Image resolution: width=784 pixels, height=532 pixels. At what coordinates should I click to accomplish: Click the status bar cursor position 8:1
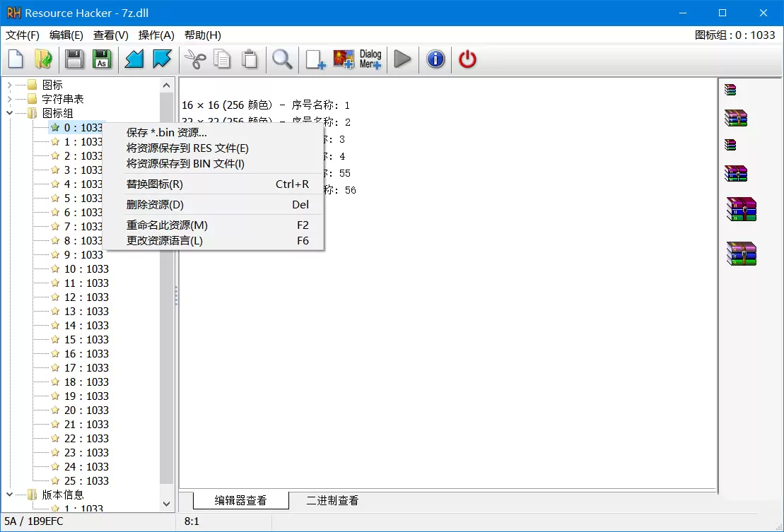(x=192, y=521)
